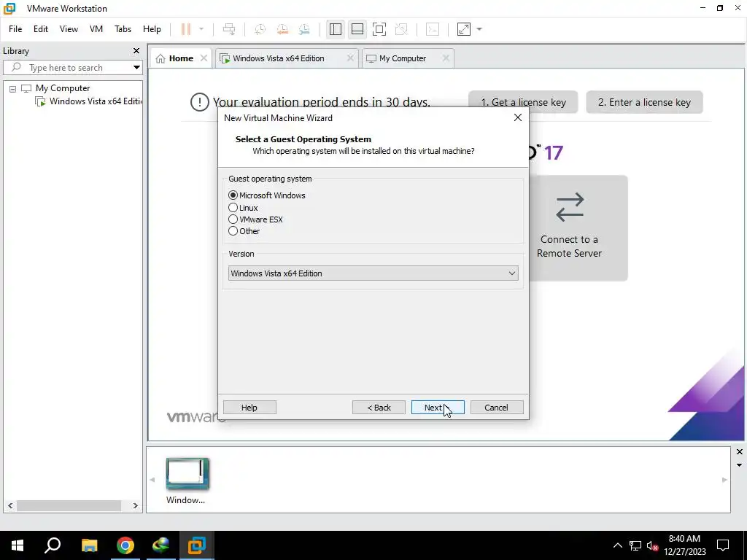Viewport: 747px width, 560px height.
Task: Close the thumbnail bar
Action: coord(740,451)
